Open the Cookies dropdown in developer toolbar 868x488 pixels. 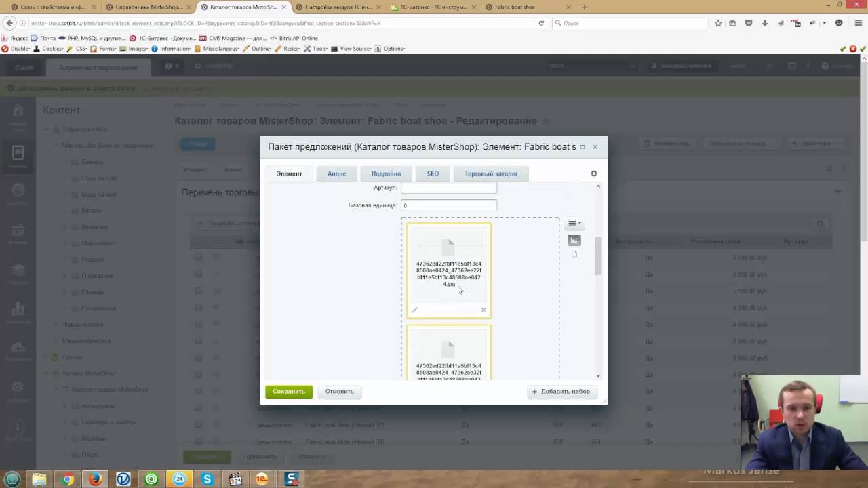click(x=50, y=49)
